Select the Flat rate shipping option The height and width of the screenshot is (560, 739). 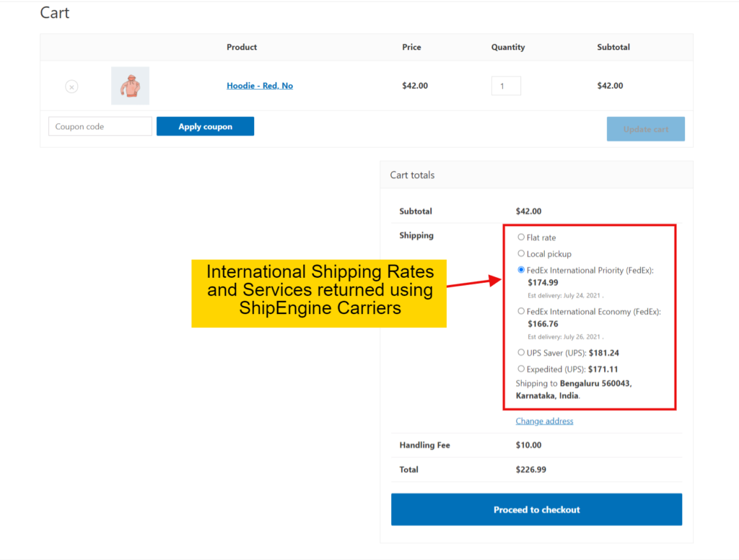click(521, 237)
